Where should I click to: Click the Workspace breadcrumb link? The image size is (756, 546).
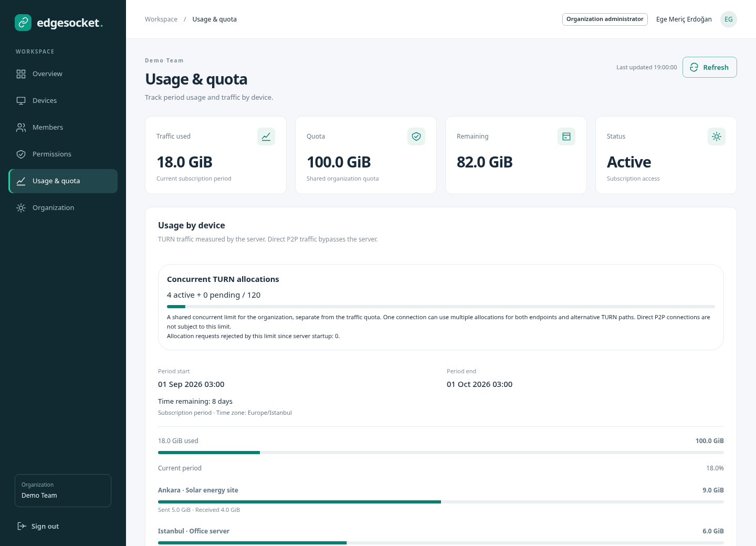click(x=161, y=19)
